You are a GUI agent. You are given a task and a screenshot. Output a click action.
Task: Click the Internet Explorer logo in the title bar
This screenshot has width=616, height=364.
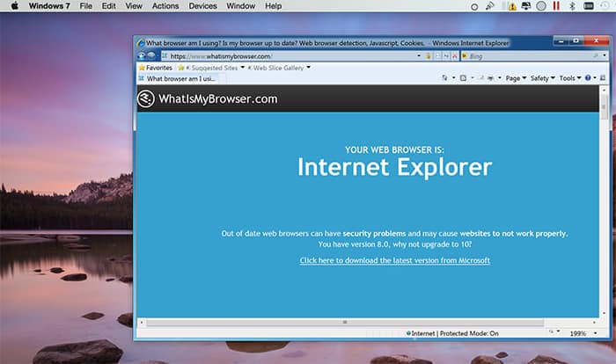point(141,43)
